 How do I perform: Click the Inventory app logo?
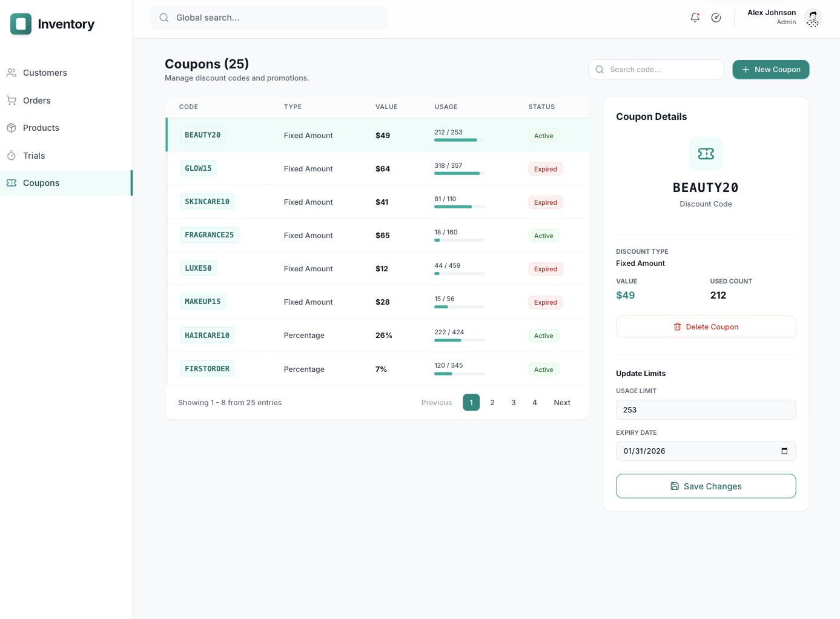[21, 24]
